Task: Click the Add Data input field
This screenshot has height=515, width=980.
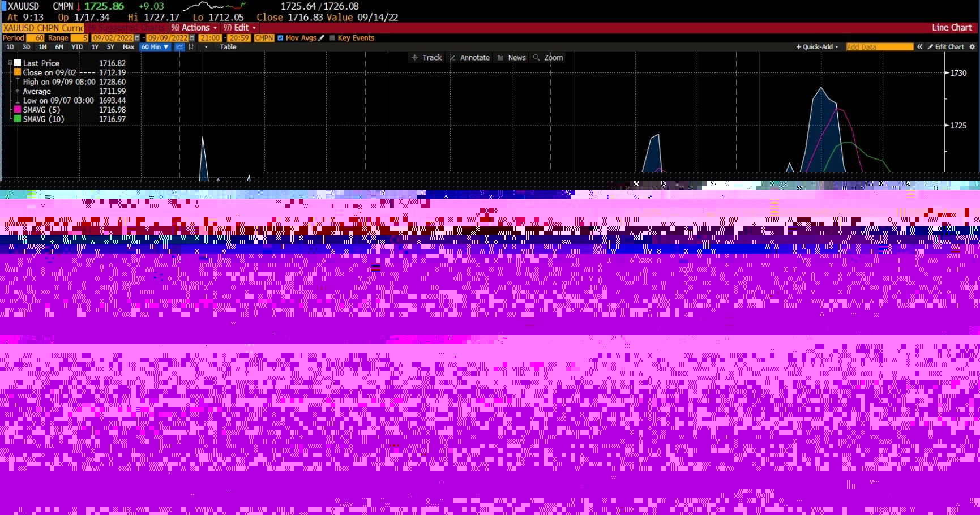Action: coord(879,47)
